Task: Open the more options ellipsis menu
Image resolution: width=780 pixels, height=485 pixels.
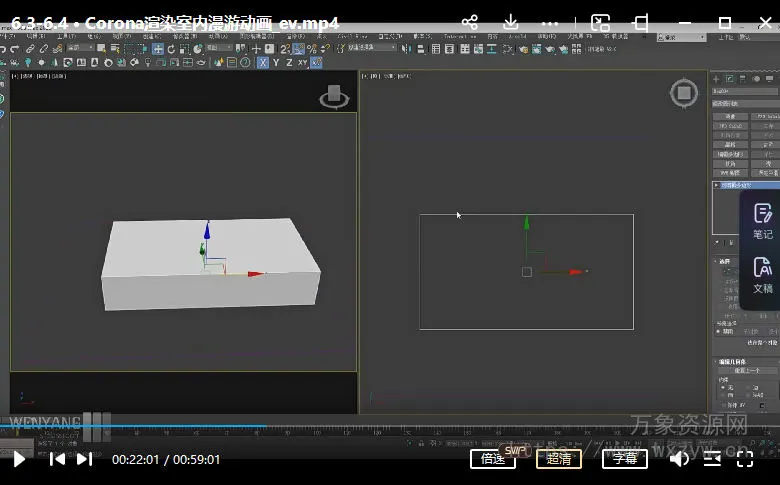Action: [552, 22]
